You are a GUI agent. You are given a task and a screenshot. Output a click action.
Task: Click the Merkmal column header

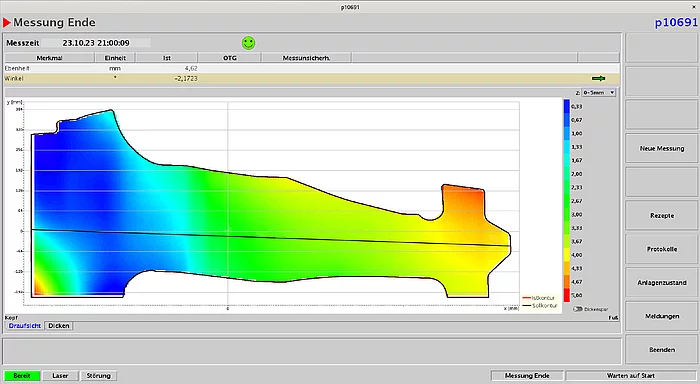(x=50, y=58)
